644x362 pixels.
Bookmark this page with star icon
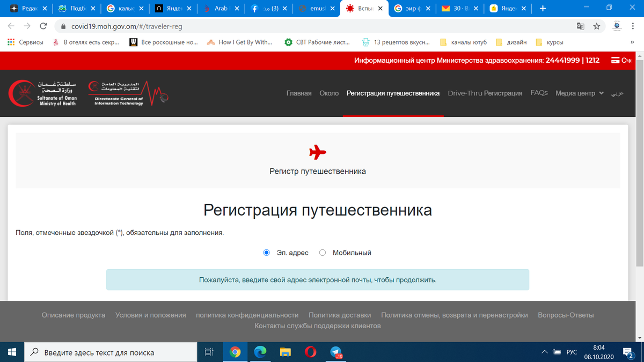pos(596,26)
